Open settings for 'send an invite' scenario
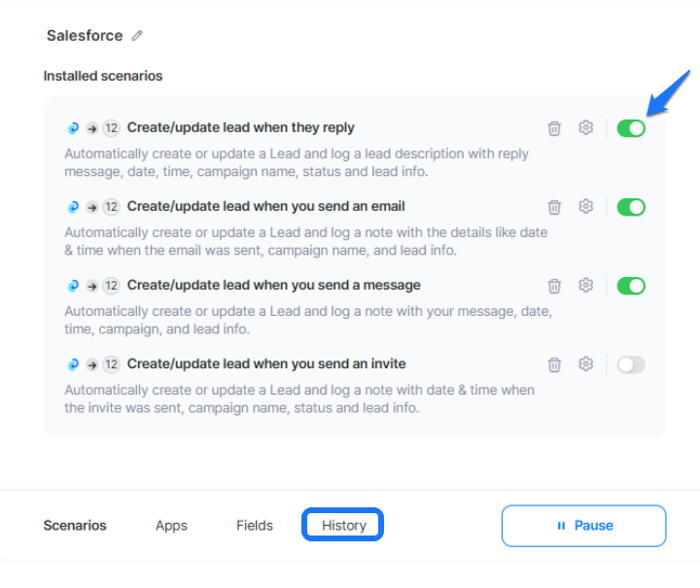700x588 pixels. click(585, 363)
